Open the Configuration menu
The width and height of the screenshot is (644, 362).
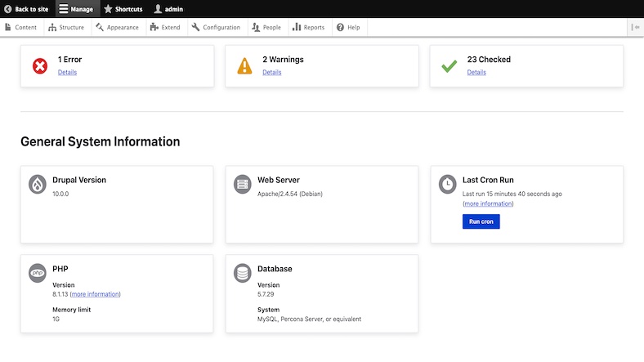[216, 27]
